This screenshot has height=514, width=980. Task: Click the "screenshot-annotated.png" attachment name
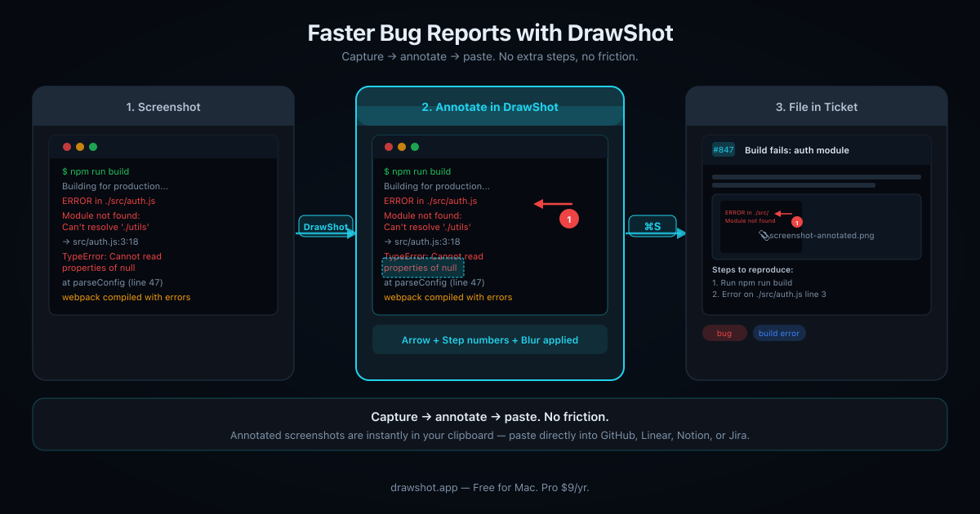point(822,235)
